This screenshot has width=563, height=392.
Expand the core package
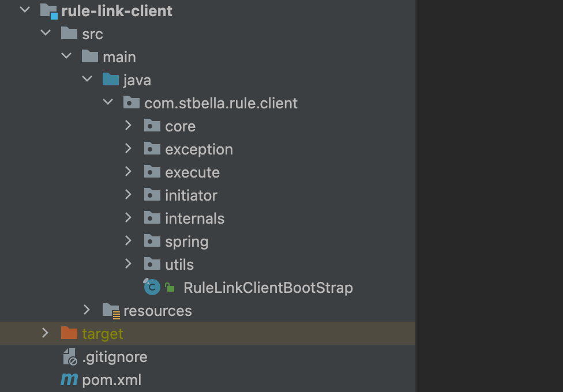[129, 126]
